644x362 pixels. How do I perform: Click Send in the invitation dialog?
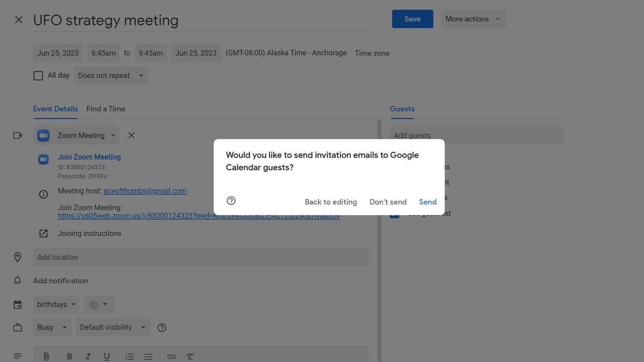tap(428, 202)
